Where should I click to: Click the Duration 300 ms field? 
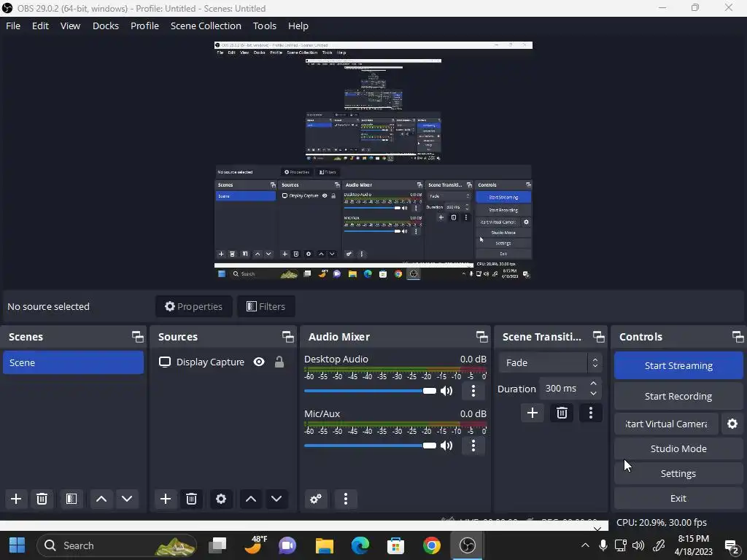coord(570,389)
